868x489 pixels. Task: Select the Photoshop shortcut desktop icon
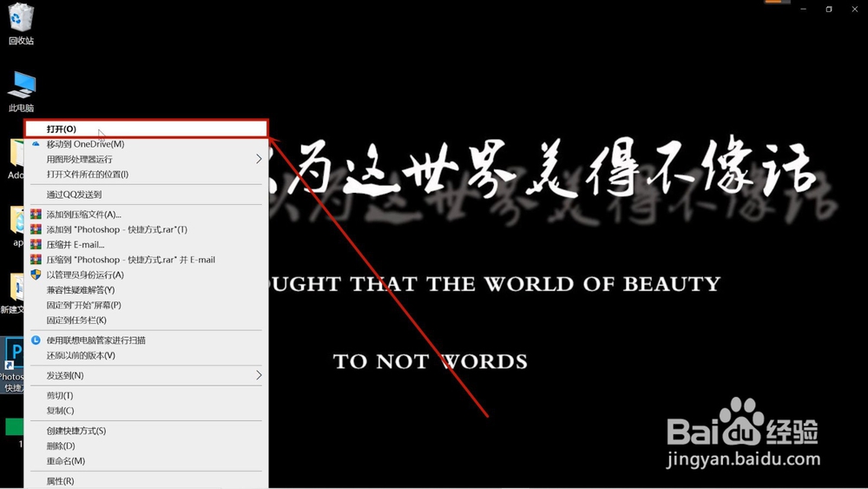tap(12, 365)
